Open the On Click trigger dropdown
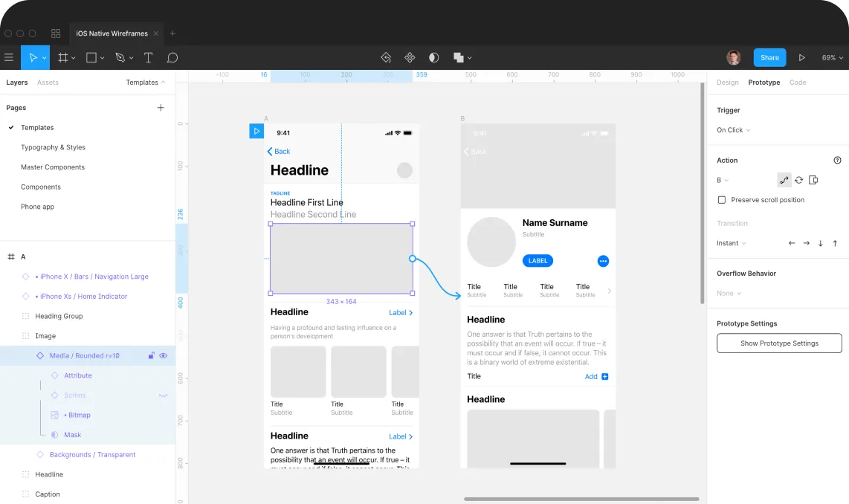 (x=733, y=130)
